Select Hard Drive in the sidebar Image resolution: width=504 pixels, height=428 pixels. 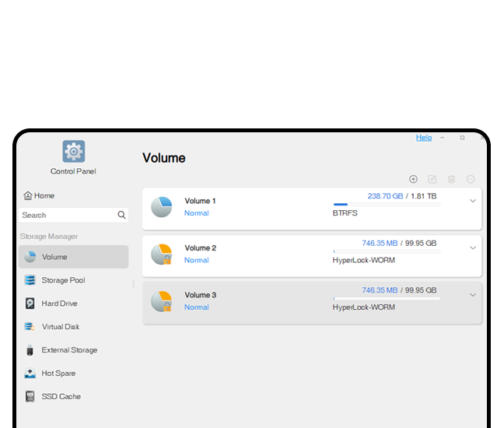tap(59, 303)
